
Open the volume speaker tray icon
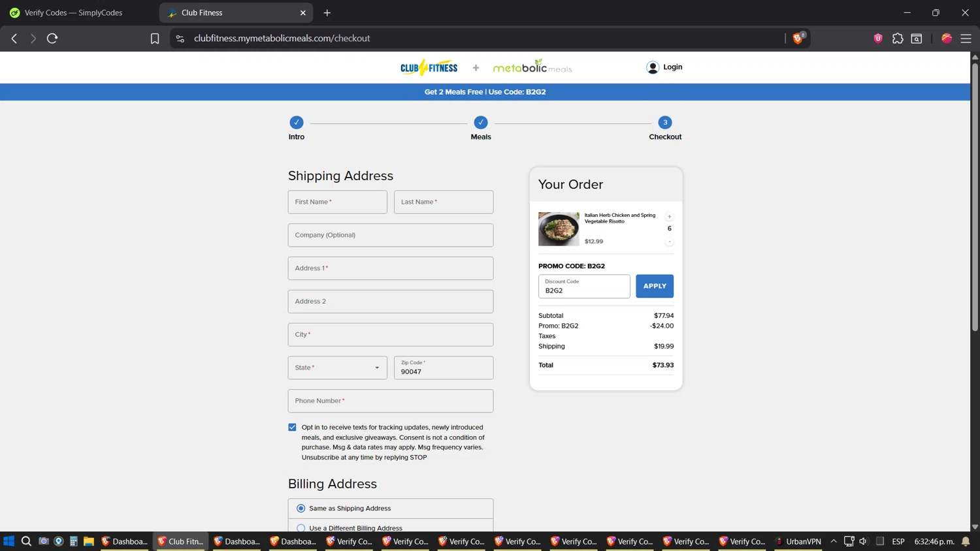pyautogui.click(x=863, y=541)
